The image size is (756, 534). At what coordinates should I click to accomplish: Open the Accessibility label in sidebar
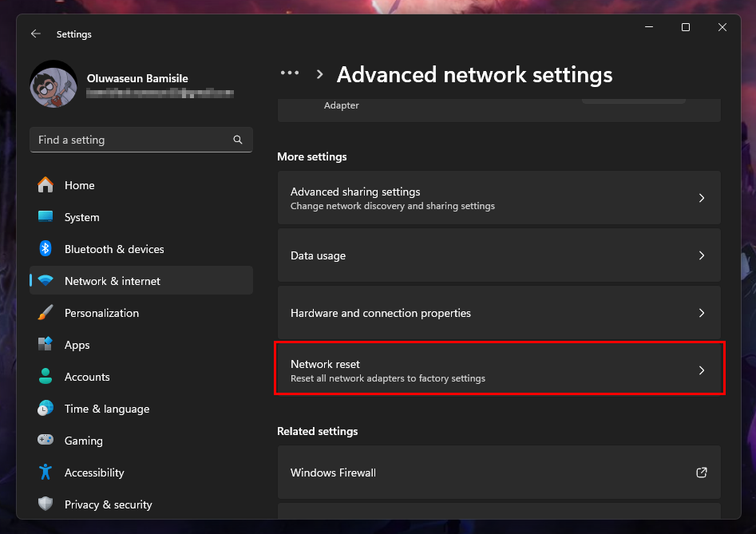pos(94,473)
